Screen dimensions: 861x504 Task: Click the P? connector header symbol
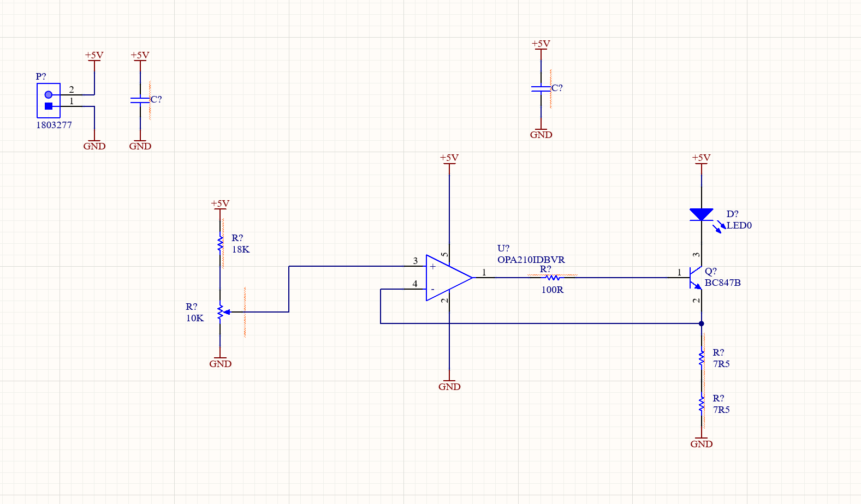(x=49, y=100)
